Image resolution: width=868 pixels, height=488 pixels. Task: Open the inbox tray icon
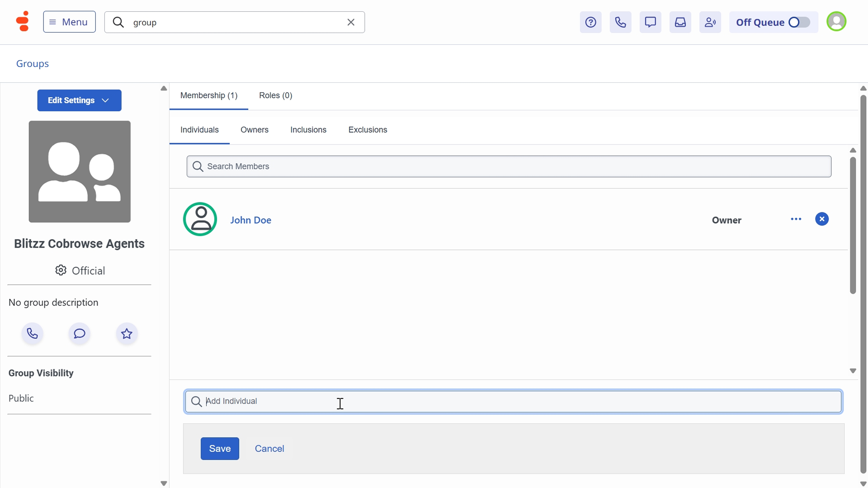point(680,22)
